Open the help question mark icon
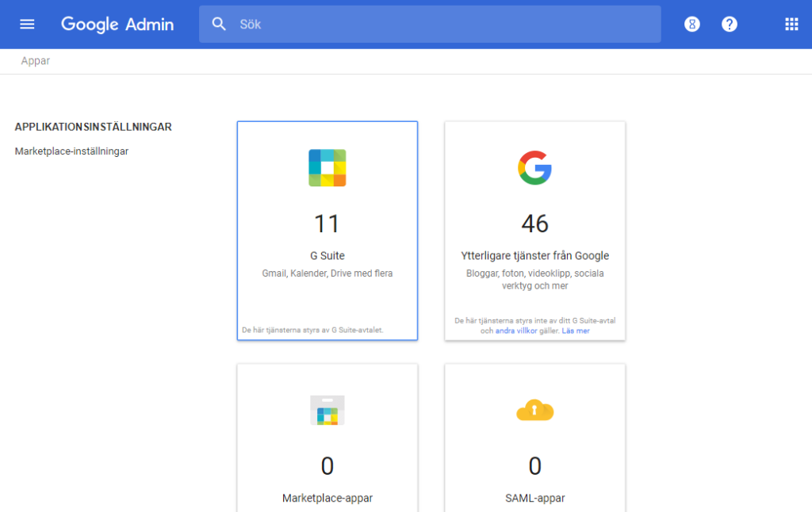This screenshot has width=812, height=512. tap(730, 24)
